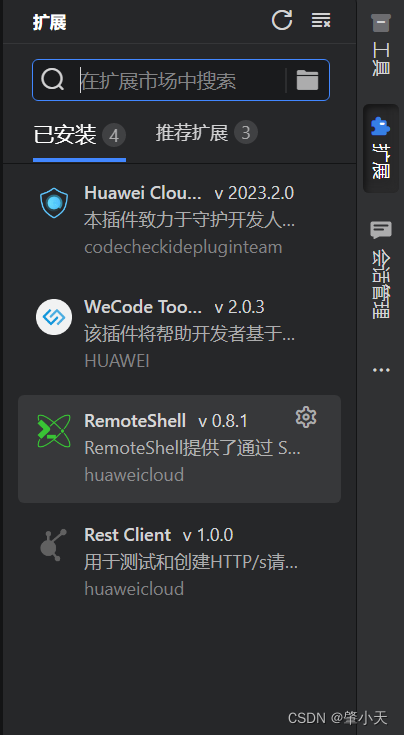Expand more sidebar options ellipsis
This screenshot has width=404, height=735.
point(381,370)
